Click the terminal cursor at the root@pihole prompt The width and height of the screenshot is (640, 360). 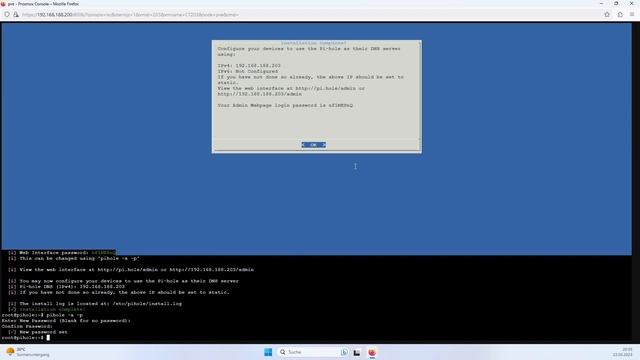pos(48,338)
